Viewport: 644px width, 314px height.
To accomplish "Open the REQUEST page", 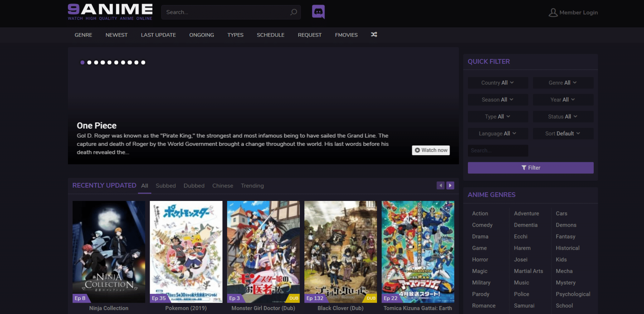I will point(309,35).
